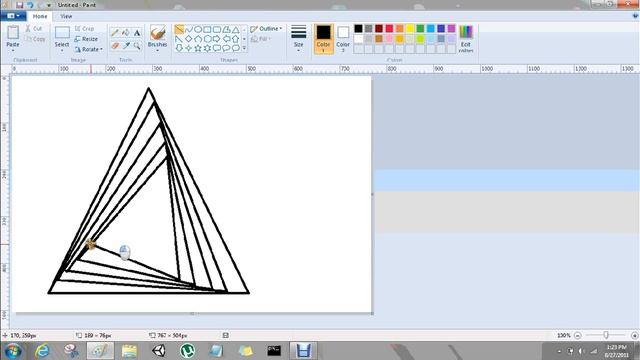Select the Pencil tool
This screenshot has width=640, height=360.
coord(115,33)
